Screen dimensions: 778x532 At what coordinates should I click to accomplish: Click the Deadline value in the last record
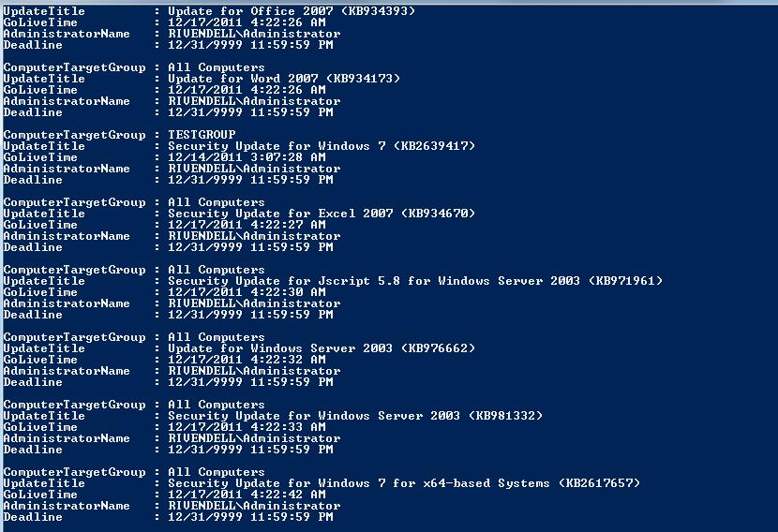[250, 517]
